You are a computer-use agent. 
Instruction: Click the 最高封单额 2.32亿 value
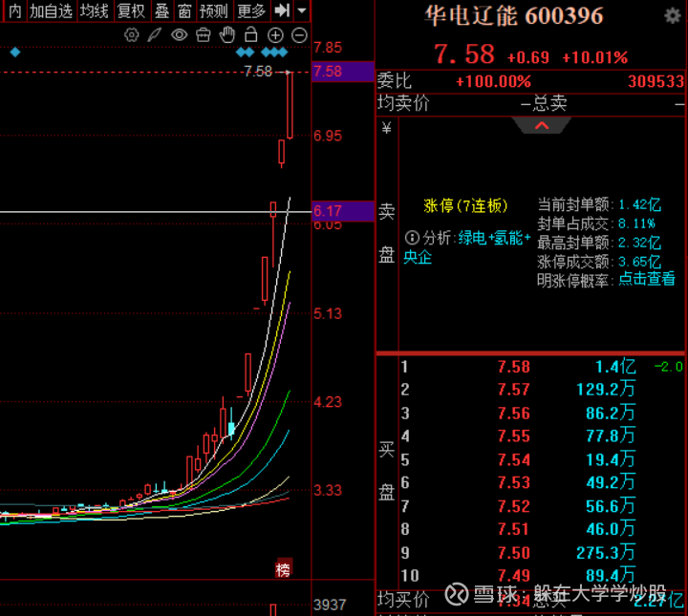[x=639, y=243]
